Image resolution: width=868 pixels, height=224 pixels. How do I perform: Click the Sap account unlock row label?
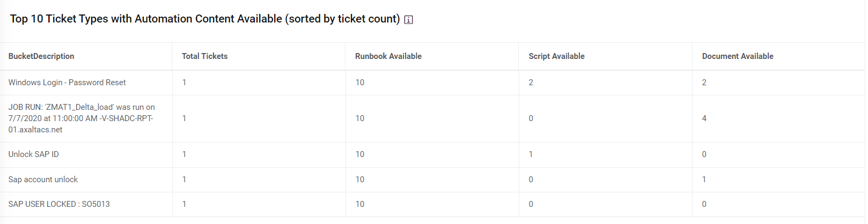point(43,180)
